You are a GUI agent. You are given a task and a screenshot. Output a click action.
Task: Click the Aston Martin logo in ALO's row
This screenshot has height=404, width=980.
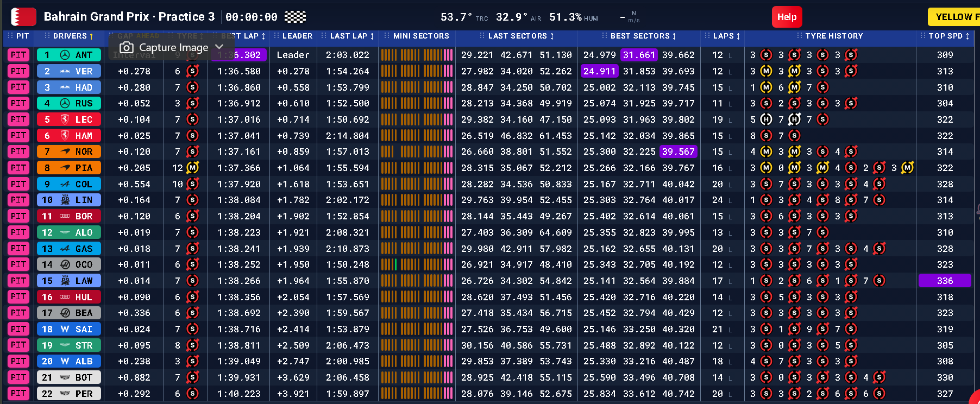click(x=65, y=232)
